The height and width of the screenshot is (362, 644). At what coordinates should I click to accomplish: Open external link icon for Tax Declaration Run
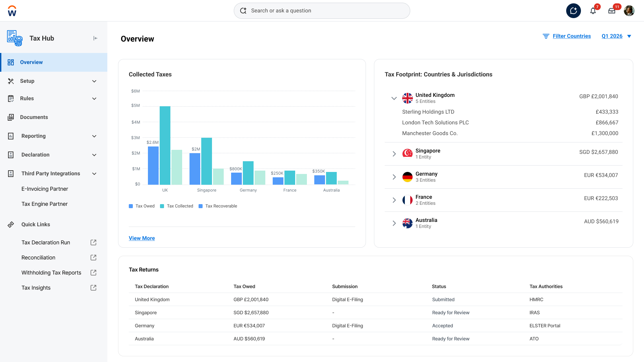tap(94, 242)
